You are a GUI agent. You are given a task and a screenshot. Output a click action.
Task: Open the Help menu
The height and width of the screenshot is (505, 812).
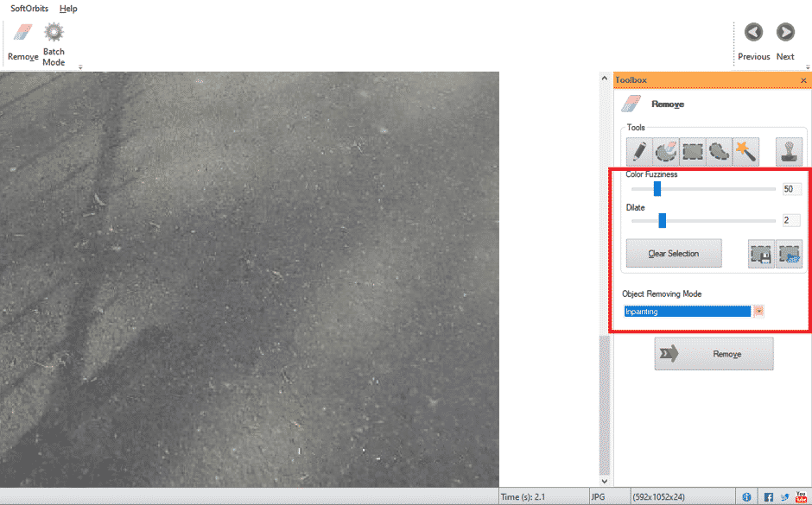coord(68,9)
